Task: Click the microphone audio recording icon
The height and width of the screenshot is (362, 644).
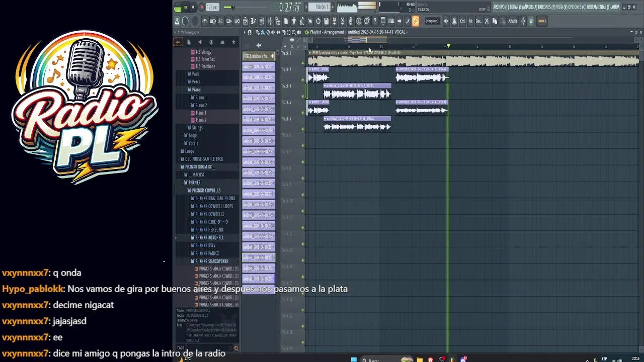Action: click(350, 21)
